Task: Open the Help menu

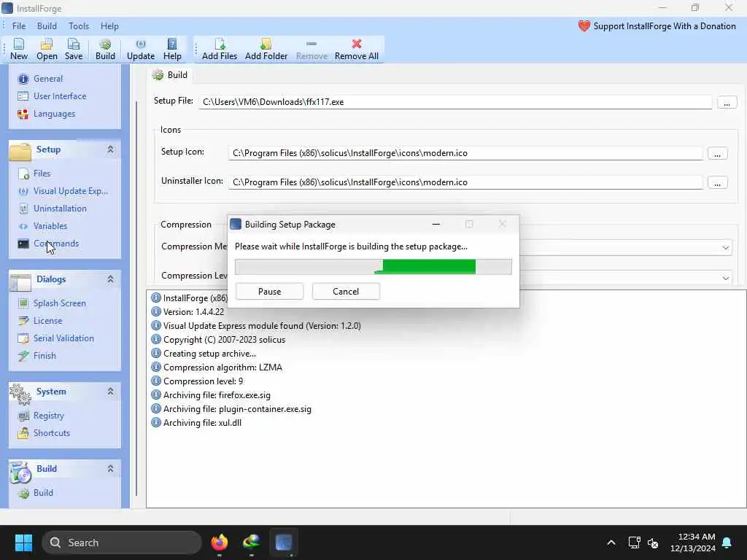Action: point(109,26)
